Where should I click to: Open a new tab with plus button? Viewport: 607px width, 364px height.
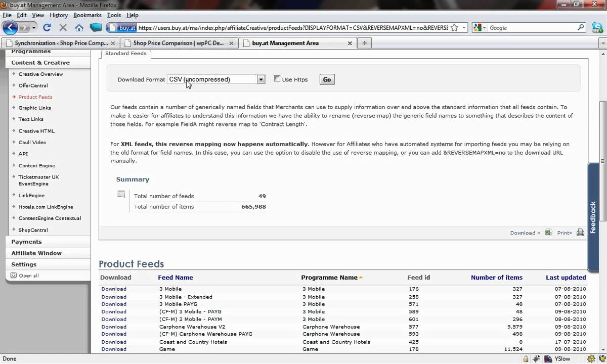click(x=364, y=43)
